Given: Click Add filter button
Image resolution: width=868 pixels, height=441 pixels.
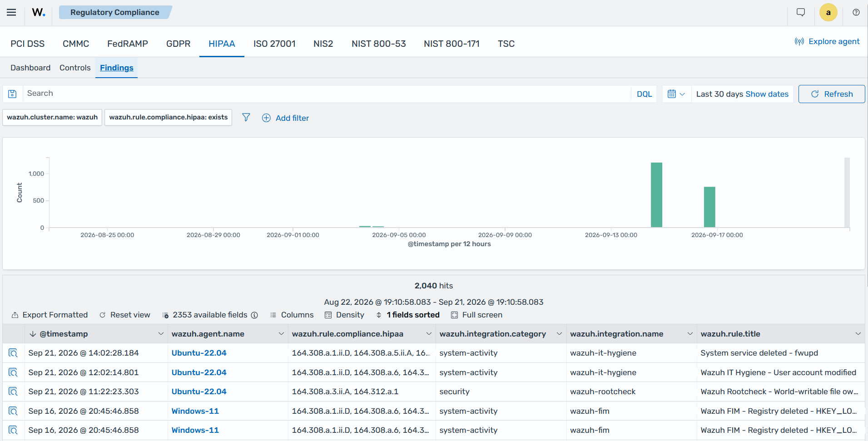Looking at the screenshot, I should 286,118.
